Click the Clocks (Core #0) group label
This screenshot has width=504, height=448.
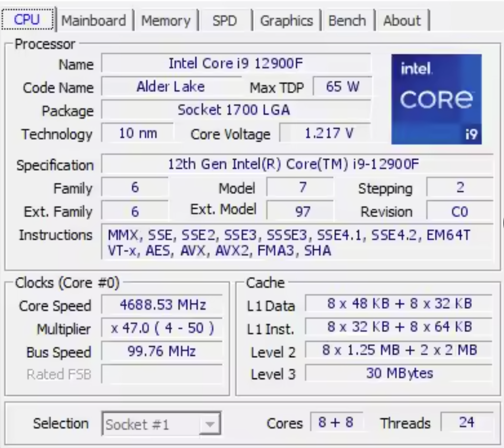pos(67,283)
